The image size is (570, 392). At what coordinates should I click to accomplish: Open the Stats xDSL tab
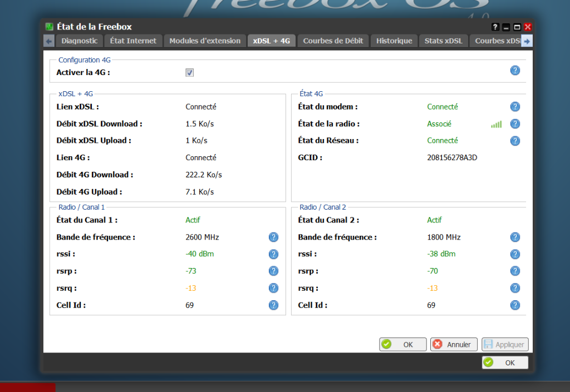pos(444,41)
